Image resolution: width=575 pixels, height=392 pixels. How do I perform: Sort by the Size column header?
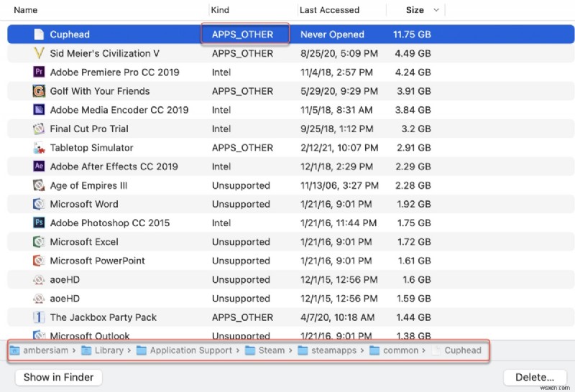(x=415, y=10)
